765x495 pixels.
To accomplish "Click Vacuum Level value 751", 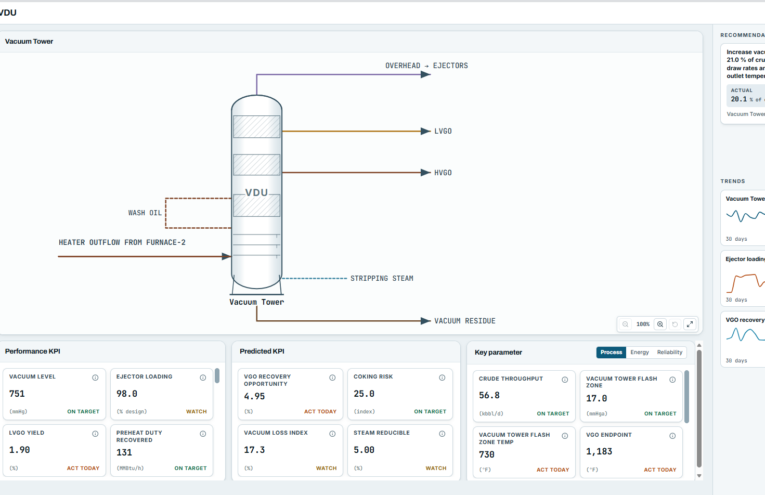I will tap(17, 394).
